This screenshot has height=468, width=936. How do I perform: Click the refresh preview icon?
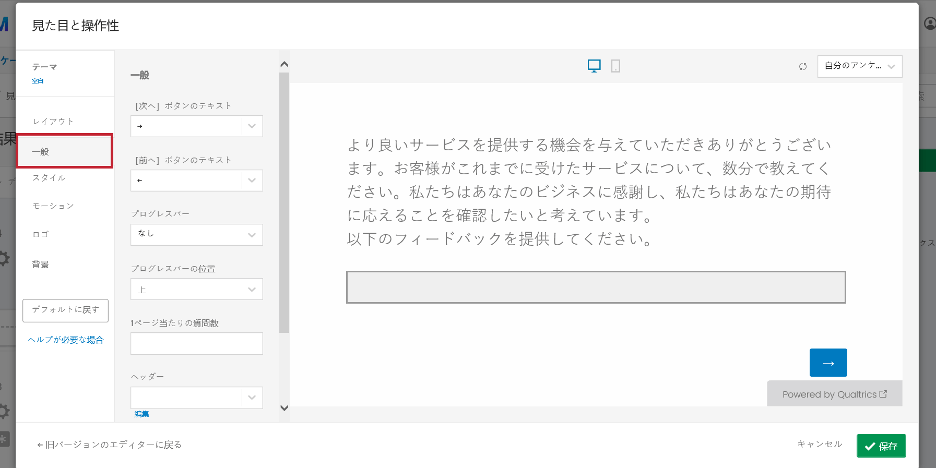803,67
